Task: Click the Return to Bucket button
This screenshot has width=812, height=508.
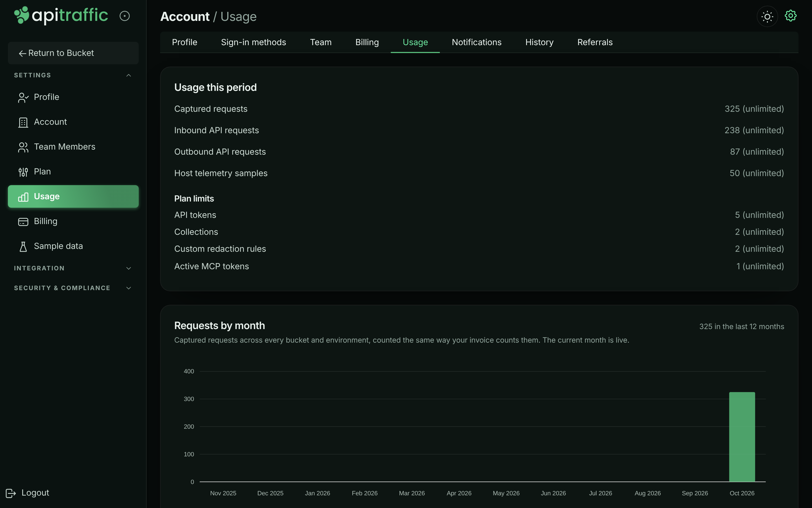Action: [x=73, y=53]
